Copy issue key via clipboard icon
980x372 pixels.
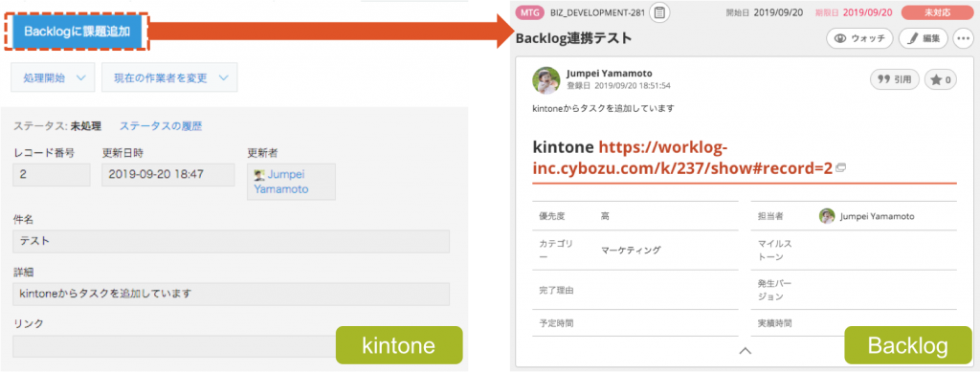(659, 11)
